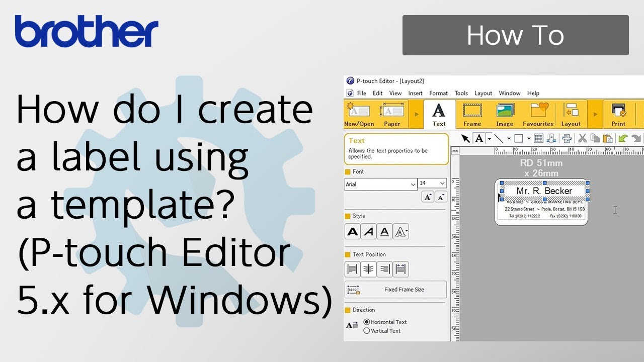Open the Help menu
The width and height of the screenshot is (644, 362).
533,93
